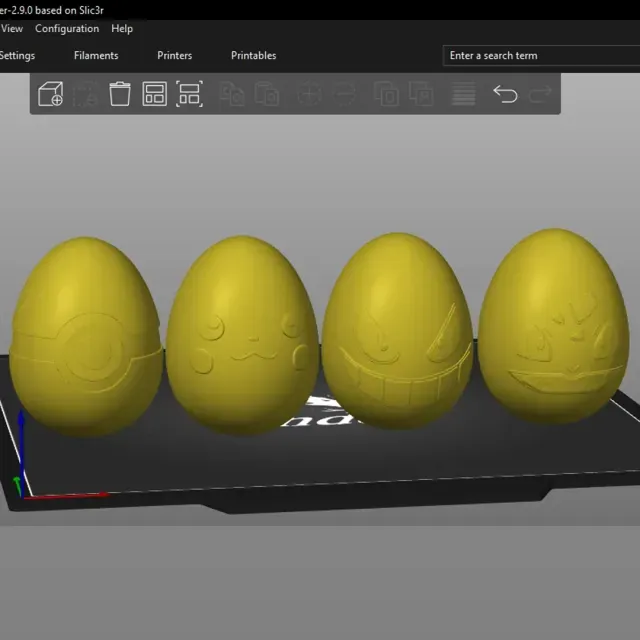Click the Split to parts icon
The width and height of the screenshot is (640, 640).
pos(421,94)
